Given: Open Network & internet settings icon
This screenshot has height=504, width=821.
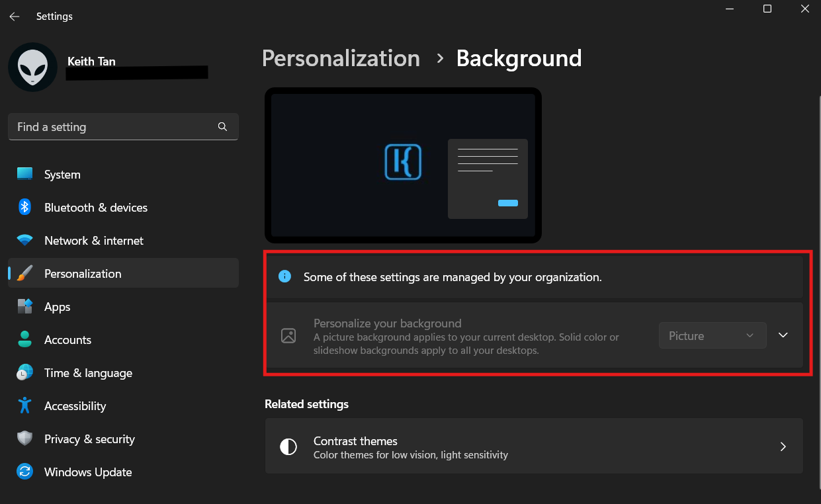Looking at the screenshot, I should tap(24, 240).
